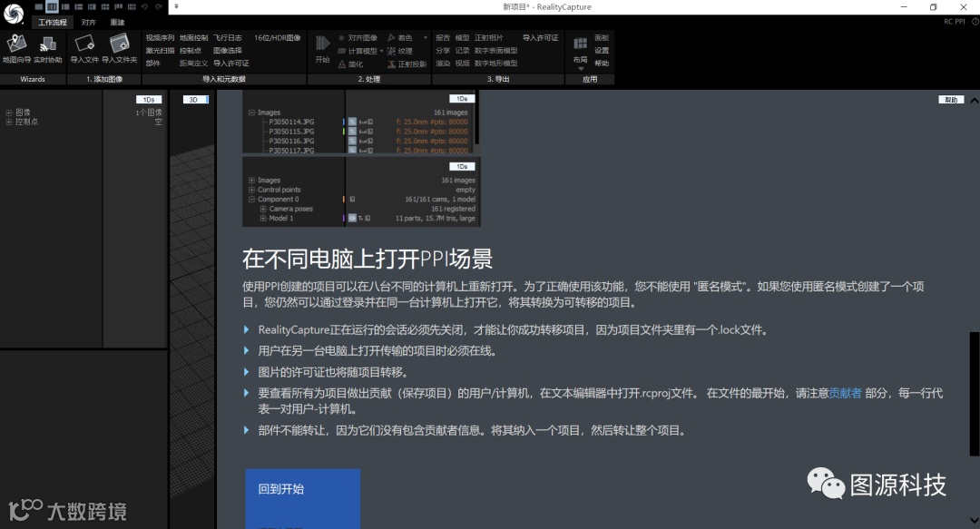This screenshot has width=980, height=529.
Task: Select the 帮助 view label on help panel
Action: (951, 100)
